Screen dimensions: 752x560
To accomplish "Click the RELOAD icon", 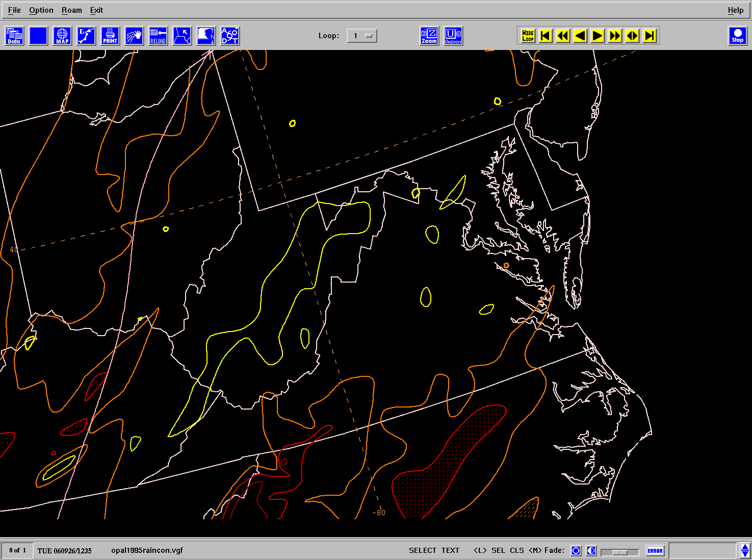I will pos(158,36).
